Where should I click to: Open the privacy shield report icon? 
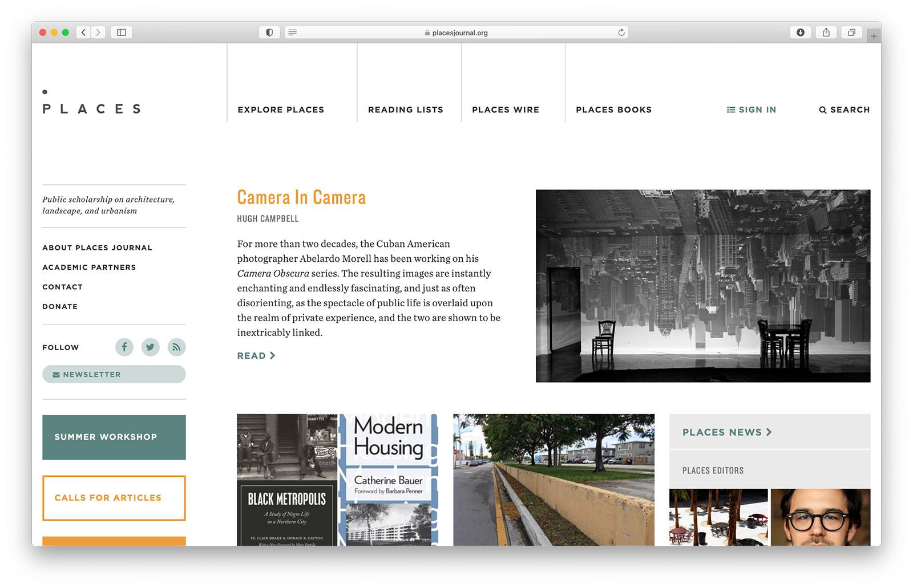[269, 33]
